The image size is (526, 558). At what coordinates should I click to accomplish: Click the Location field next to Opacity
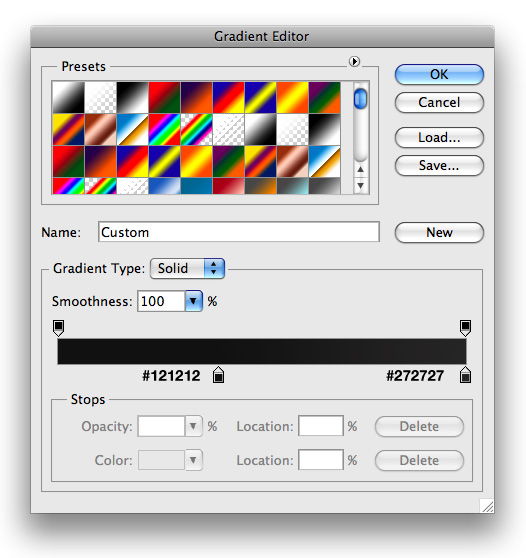pos(321,426)
